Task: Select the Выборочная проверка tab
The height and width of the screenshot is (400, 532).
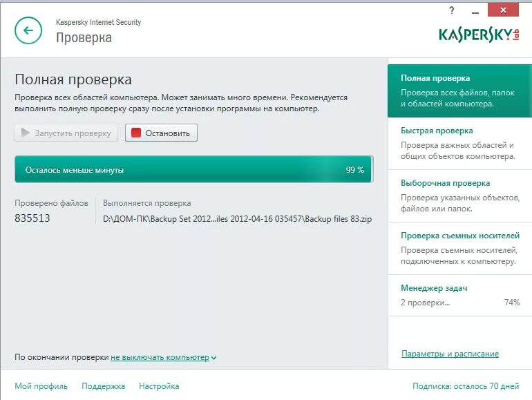Action: (x=459, y=196)
